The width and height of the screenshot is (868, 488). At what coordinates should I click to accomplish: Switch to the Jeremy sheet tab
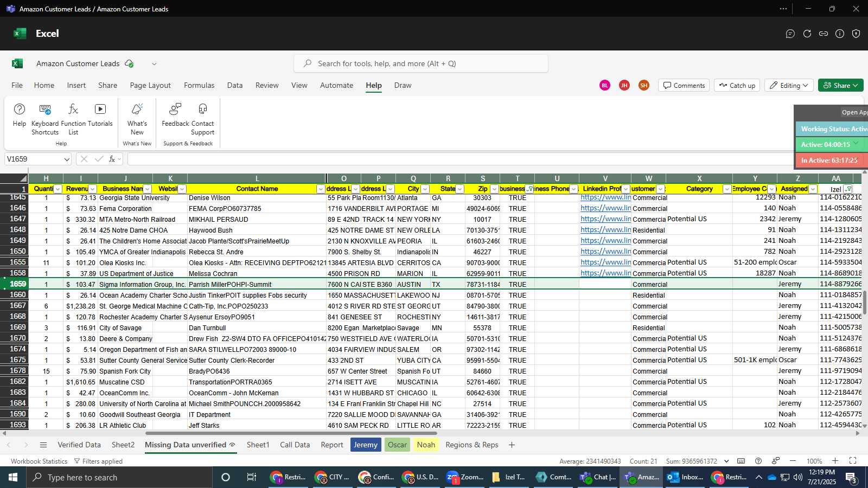coord(366,445)
